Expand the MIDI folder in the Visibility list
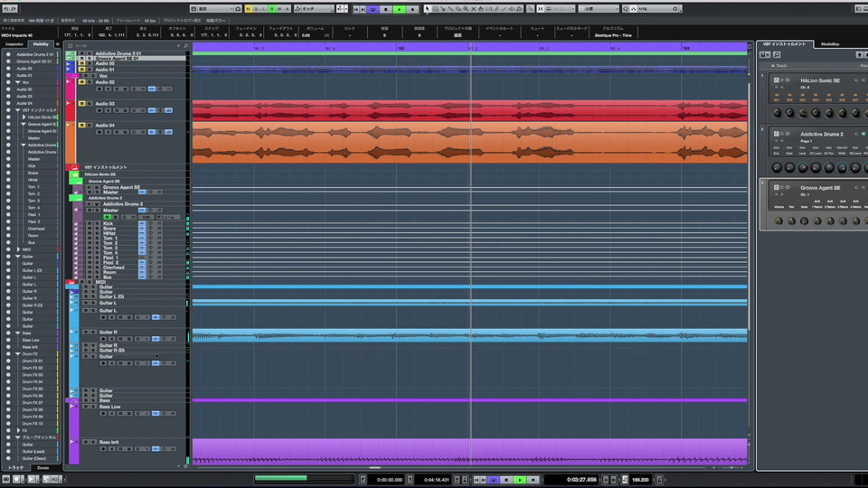The width and height of the screenshot is (868, 488). click(17, 249)
